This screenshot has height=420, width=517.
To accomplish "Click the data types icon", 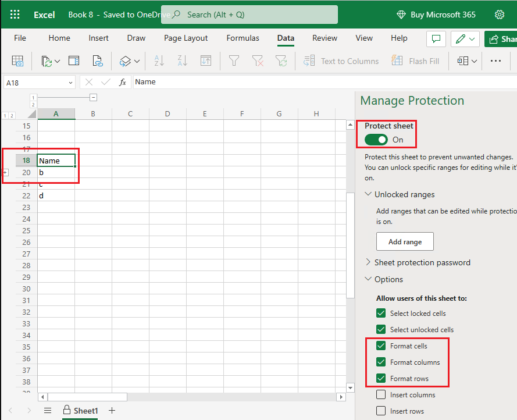I will point(125,61).
